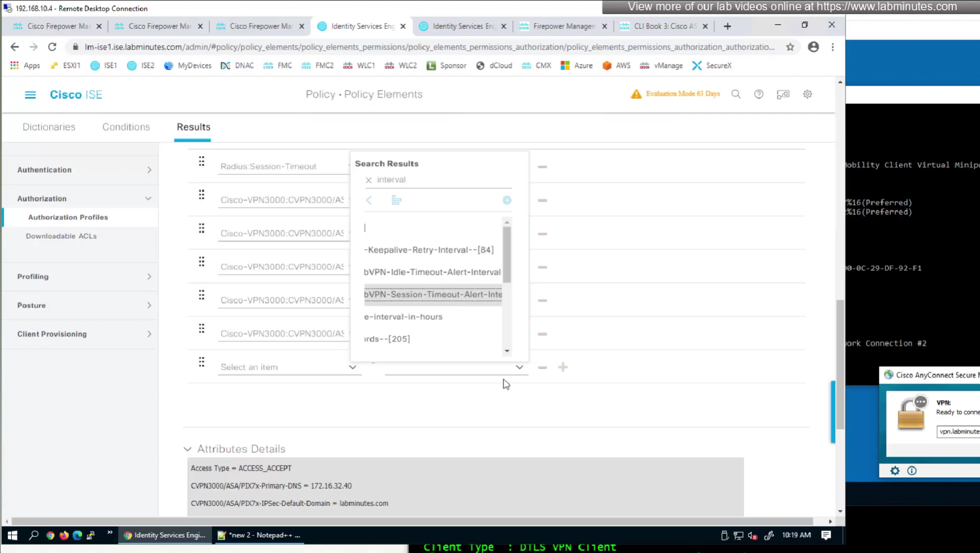
Task: Clear the interval search text with X
Action: tap(369, 180)
